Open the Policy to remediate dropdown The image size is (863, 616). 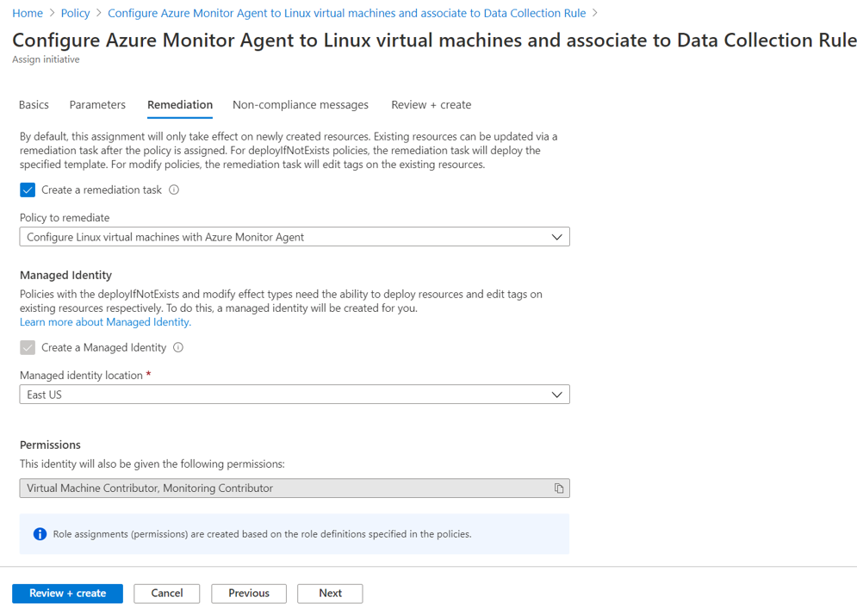click(295, 237)
